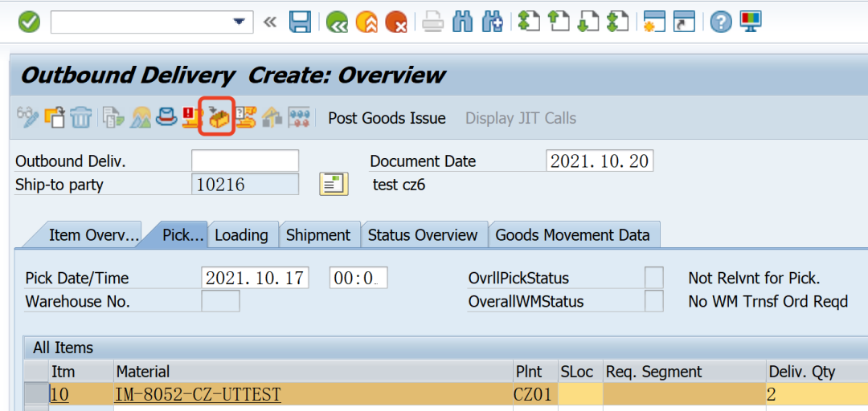The image size is (868, 411).
Task: Click Post Goods Issue button
Action: [x=387, y=118]
